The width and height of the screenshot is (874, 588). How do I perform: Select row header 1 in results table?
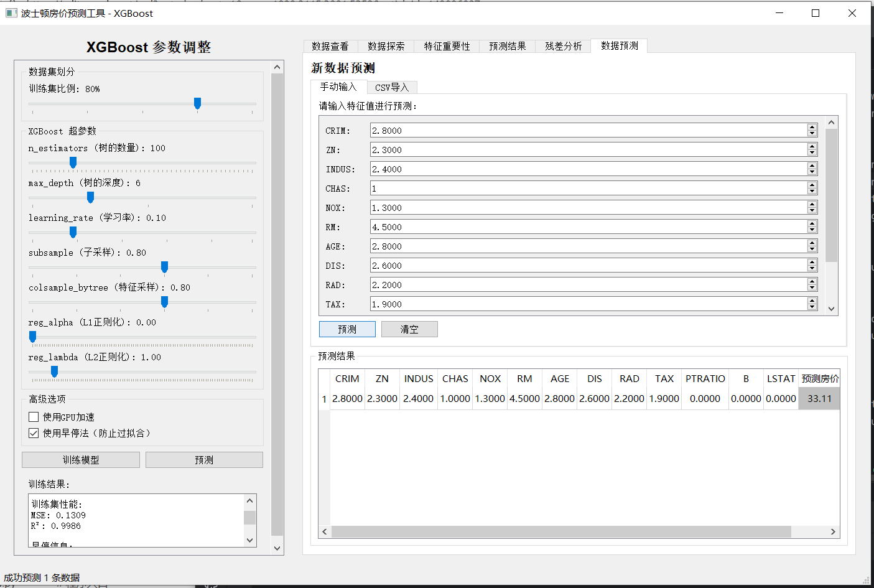coord(324,399)
